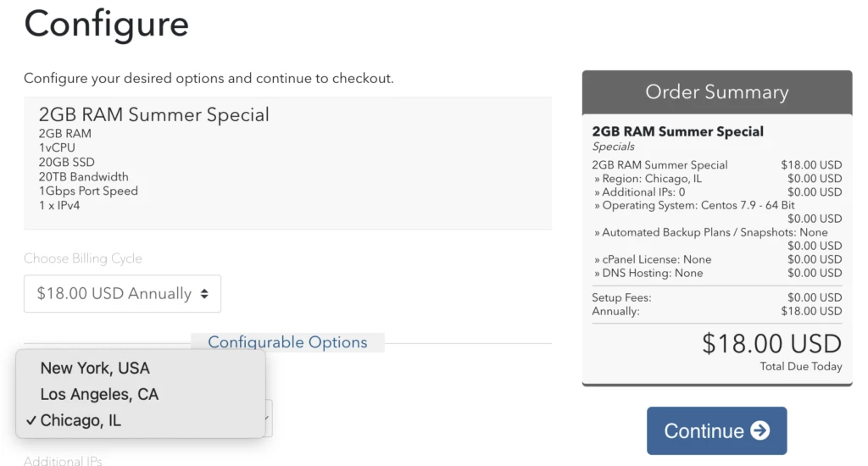Screen dimensions: 868x466
Task: Click the Additional IPs field label
Action: pos(63,461)
